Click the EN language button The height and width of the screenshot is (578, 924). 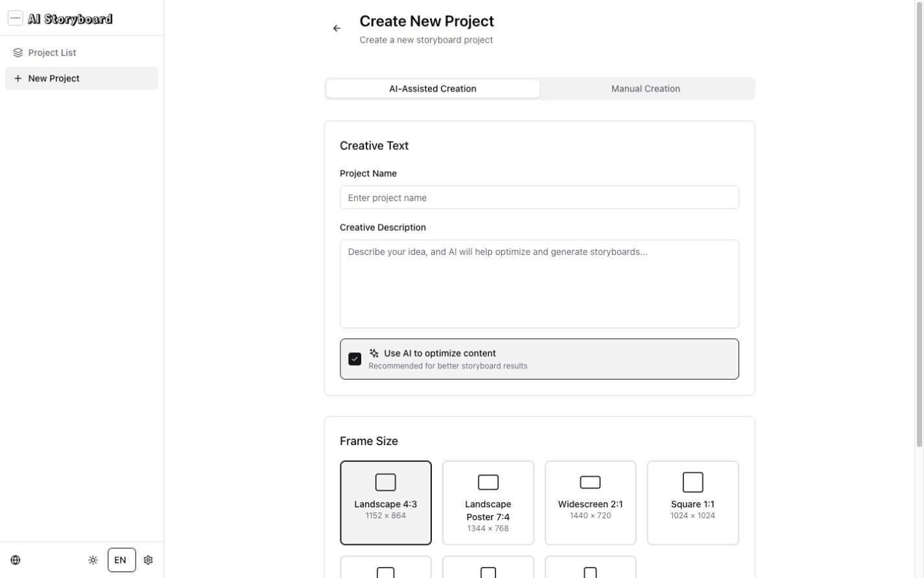(122, 560)
